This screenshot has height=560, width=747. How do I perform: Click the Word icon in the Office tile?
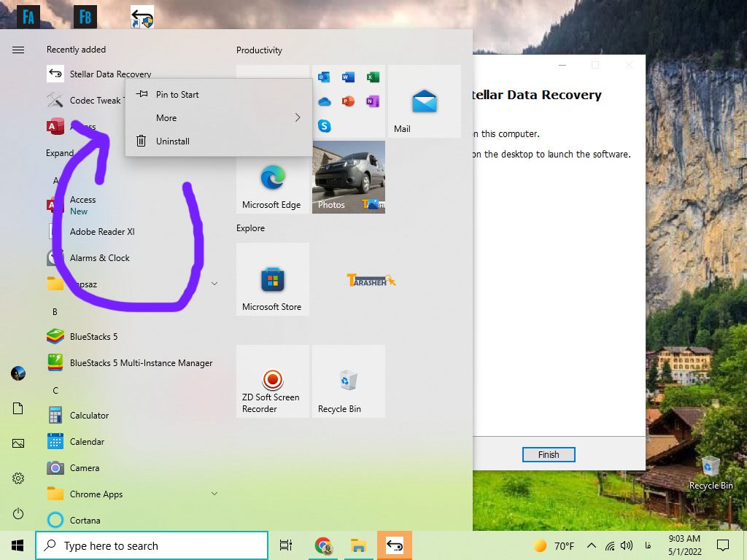point(348,77)
